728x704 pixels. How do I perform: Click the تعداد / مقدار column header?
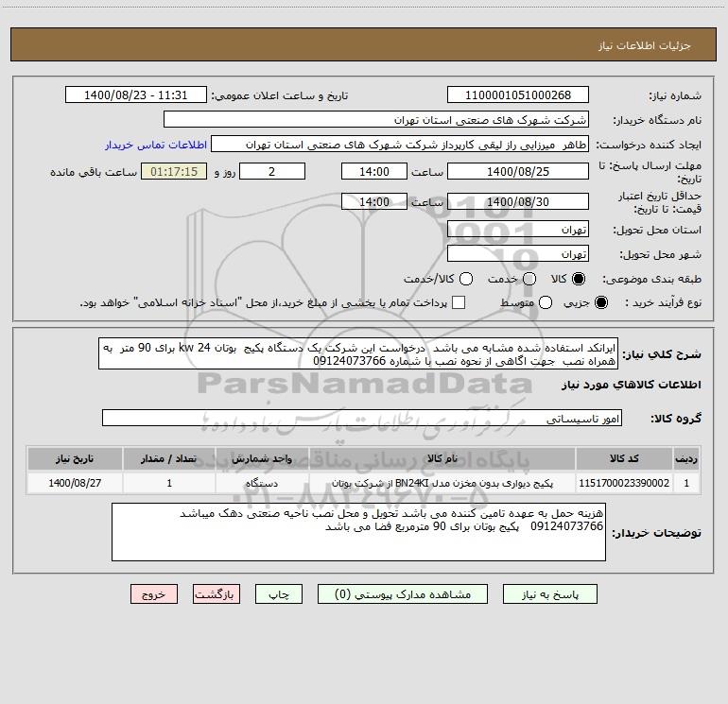point(169,458)
